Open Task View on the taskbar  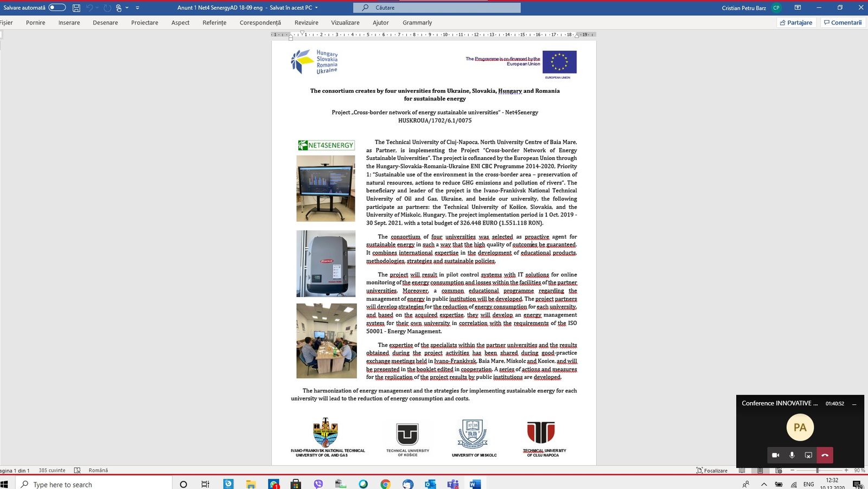tap(205, 484)
